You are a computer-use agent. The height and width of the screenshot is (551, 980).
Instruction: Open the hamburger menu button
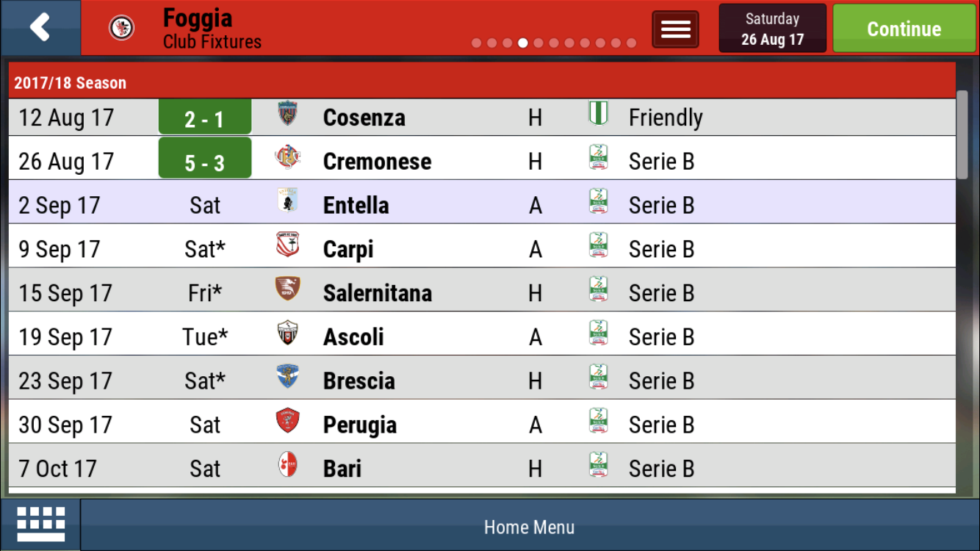pyautogui.click(x=675, y=29)
